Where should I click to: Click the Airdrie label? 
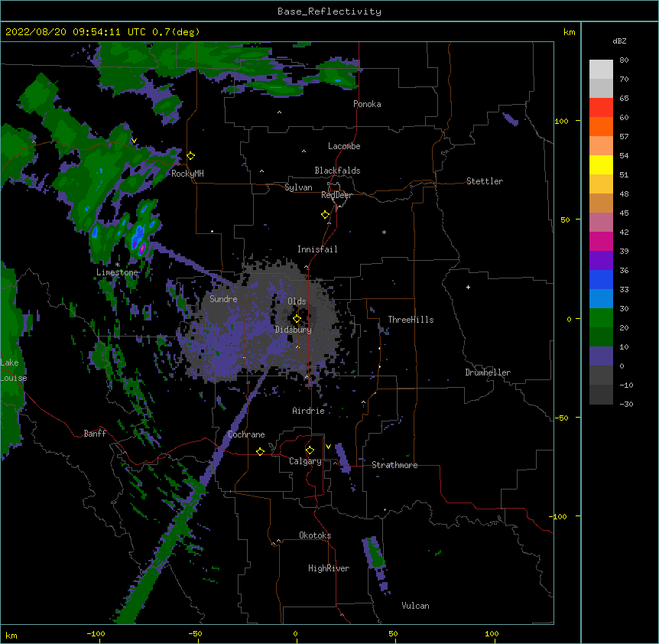[x=309, y=411]
